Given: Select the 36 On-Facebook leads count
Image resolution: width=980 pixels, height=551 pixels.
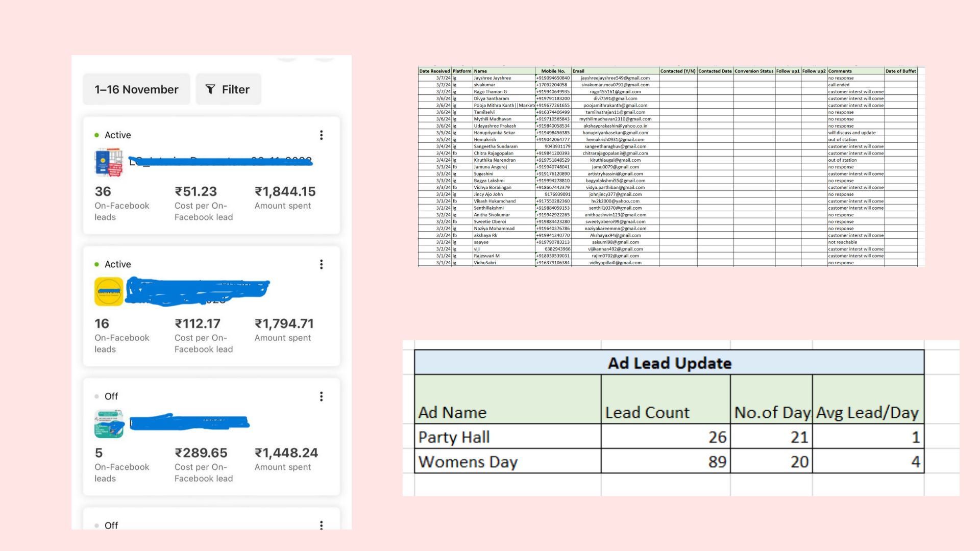Looking at the screenshot, I should [x=103, y=191].
